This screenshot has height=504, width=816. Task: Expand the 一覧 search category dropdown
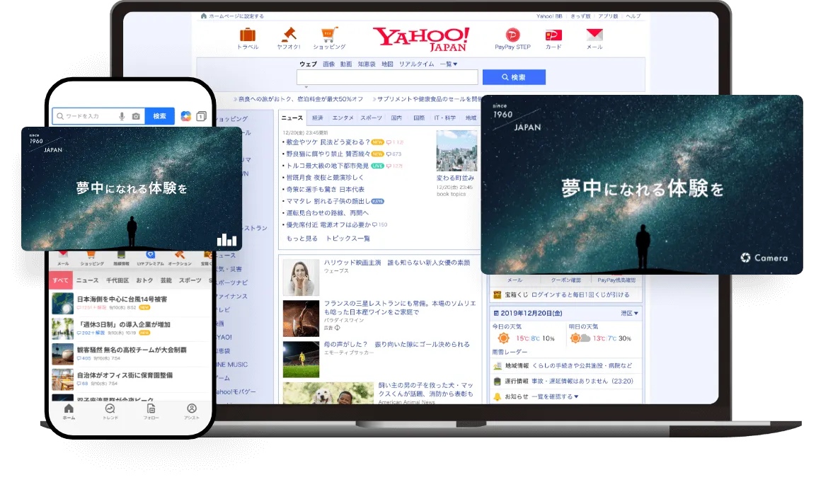(x=449, y=64)
